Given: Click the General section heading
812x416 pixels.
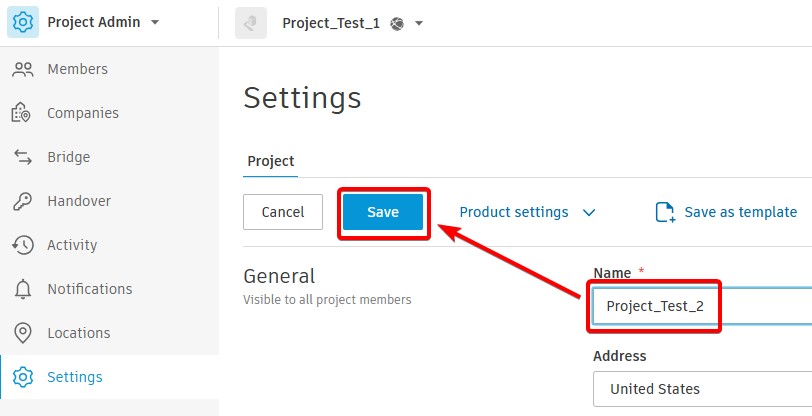Looking at the screenshot, I should (x=279, y=276).
